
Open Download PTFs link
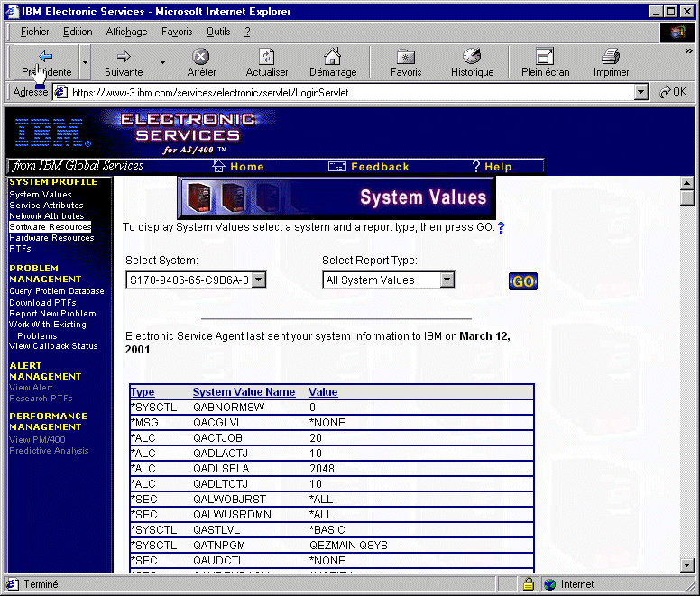pyautogui.click(x=43, y=302)
